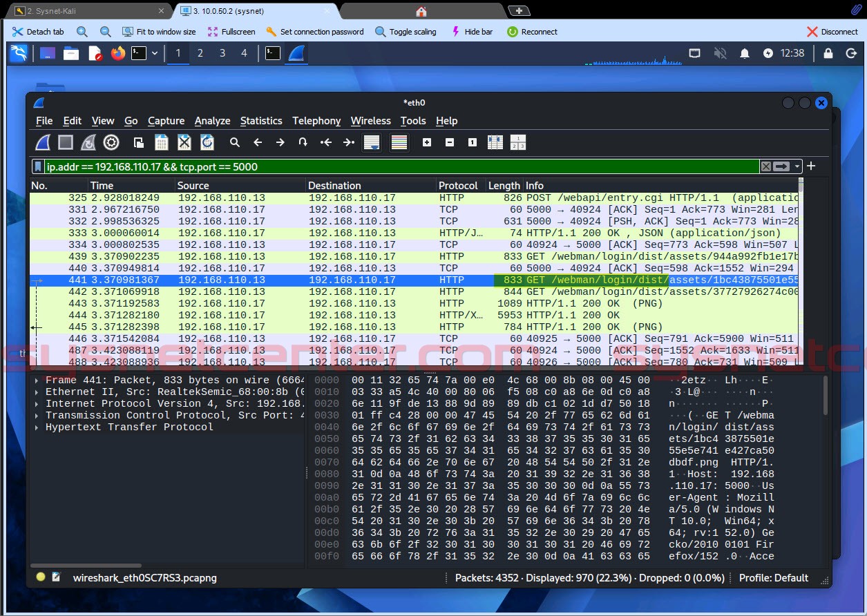Jump to the first packet
Image resolution: width=867 pixels, height=616 pixels.
tap(325, 142)
